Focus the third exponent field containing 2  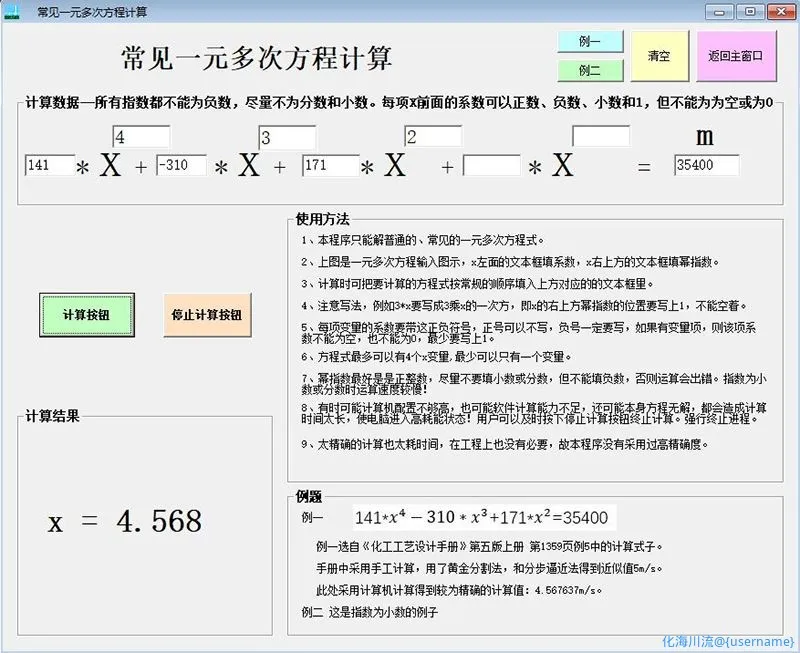[x=433, y=136]
